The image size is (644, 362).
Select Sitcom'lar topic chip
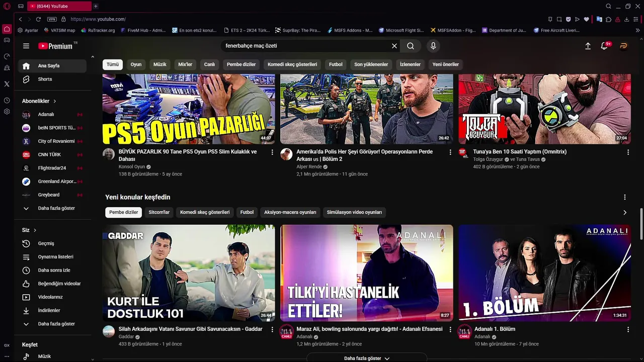(159, 212)
